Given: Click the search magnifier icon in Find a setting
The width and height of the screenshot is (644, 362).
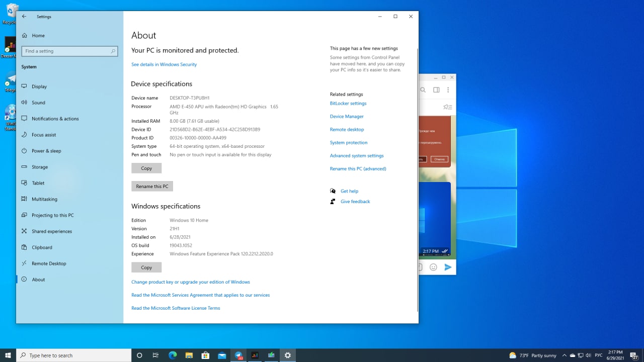Looking at the screenshot, I should [x=113, y=51].
